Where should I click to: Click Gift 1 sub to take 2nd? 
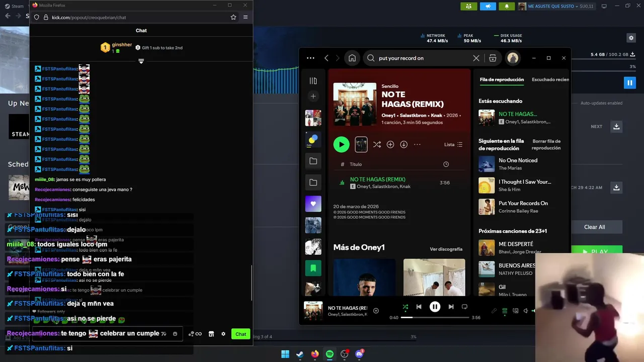pyautogui.click(x=159, y=48)
